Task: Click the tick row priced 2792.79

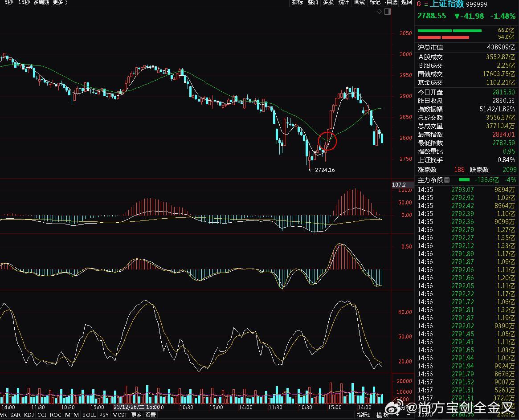Action: coord(466,230)
